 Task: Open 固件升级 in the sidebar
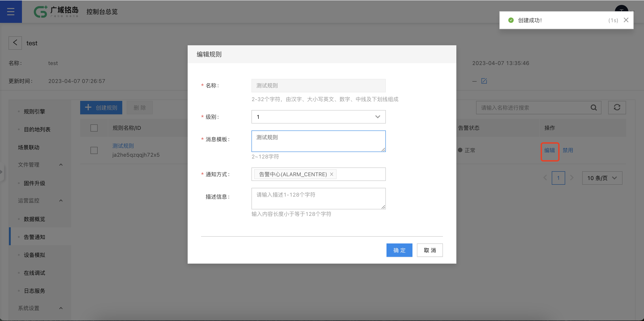[34, 183]
